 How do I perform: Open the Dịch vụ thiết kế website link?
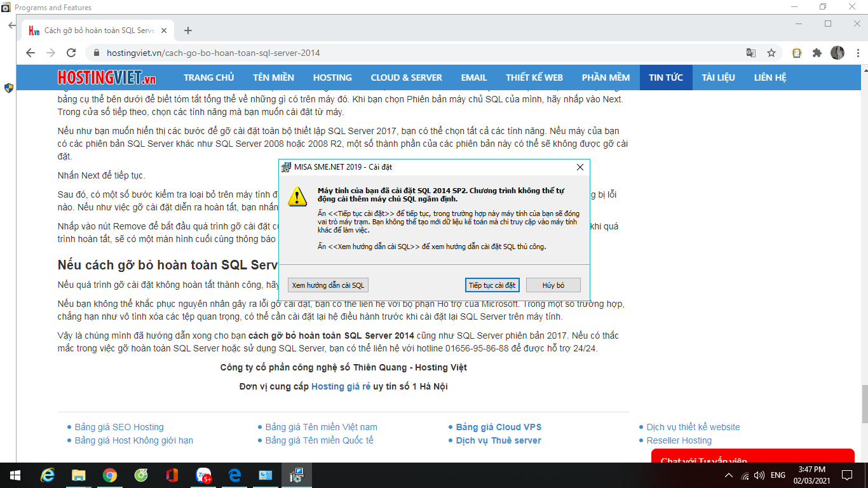pyautogui.click(x=693, y=427)
